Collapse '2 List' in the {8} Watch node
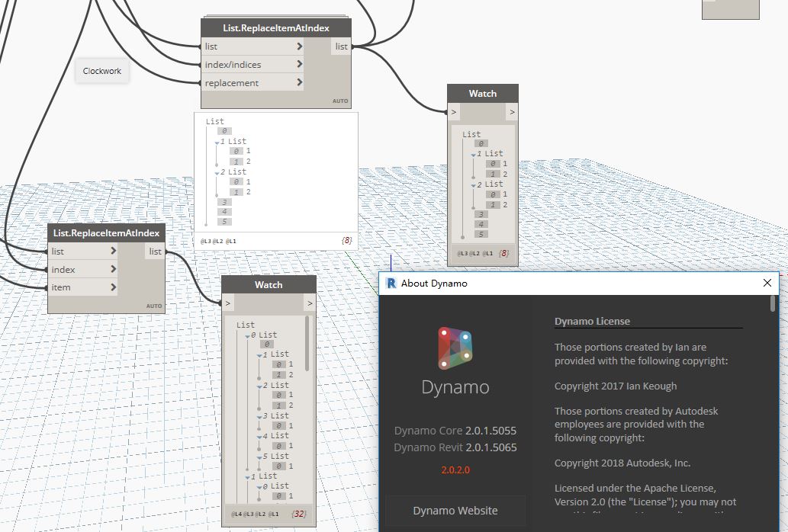 (x=473, y=185)
